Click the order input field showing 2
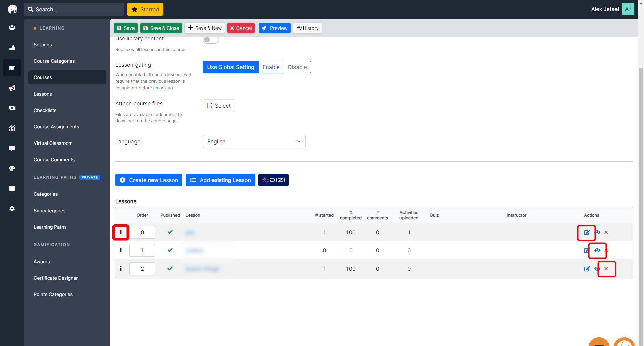Viewport: 644px width, 346px height. 142,269
